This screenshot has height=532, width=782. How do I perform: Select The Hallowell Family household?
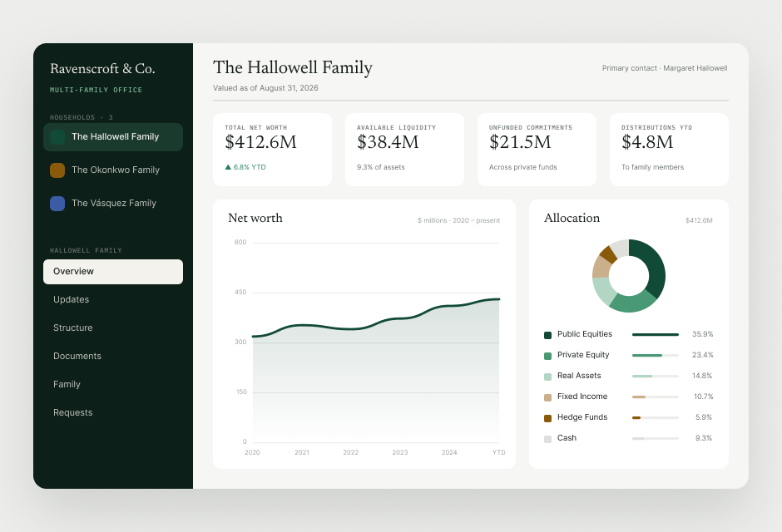[113, 137]
